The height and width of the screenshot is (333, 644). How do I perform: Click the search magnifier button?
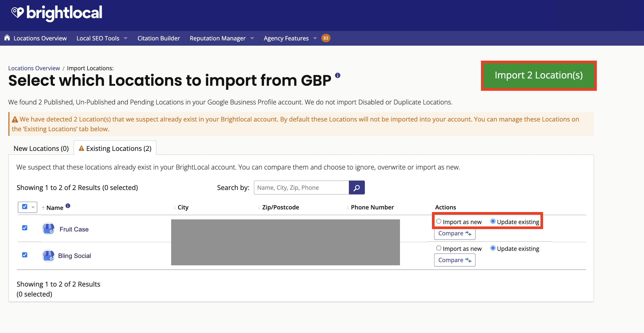pos(357,188)
